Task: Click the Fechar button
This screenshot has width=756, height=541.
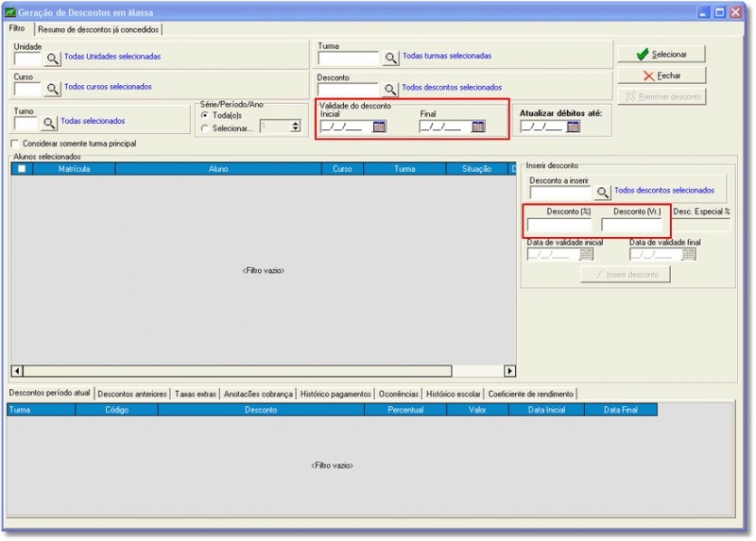Action: coord(661,76)
